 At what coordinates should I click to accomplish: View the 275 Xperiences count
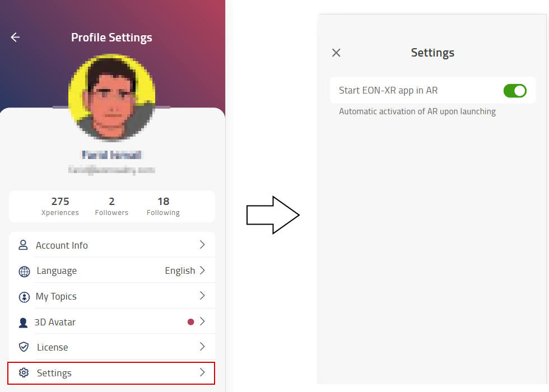coord(60,206)
